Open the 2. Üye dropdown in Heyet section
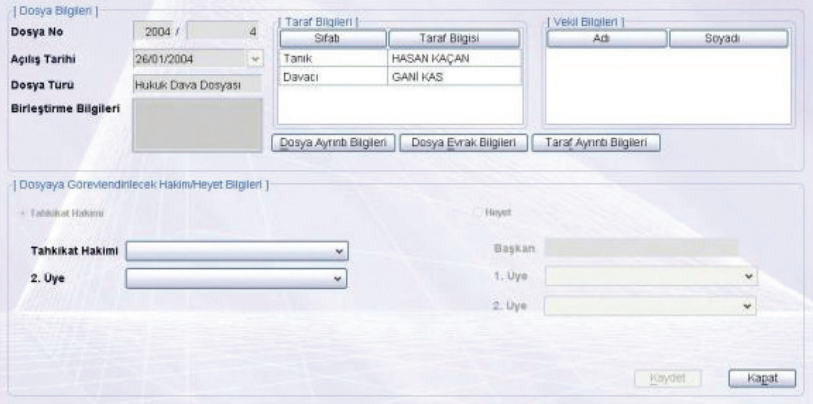 point(748,302)
